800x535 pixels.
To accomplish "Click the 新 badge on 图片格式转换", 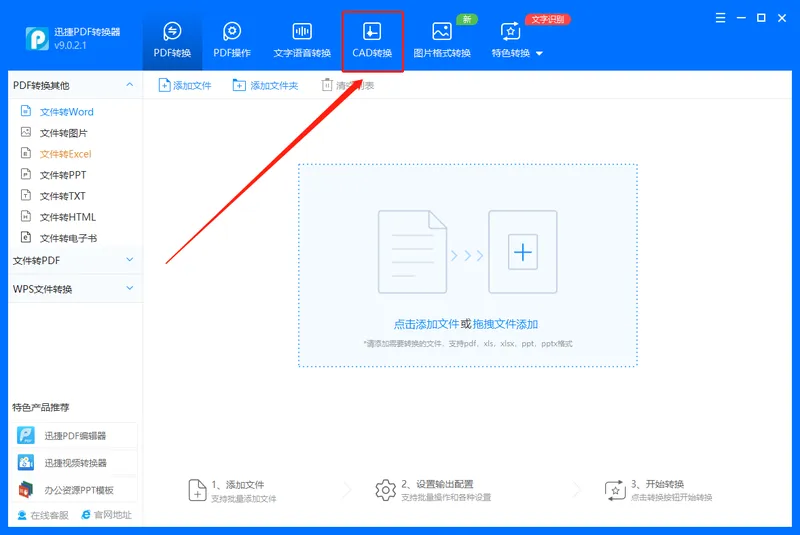I will click(x=466, y=19).
